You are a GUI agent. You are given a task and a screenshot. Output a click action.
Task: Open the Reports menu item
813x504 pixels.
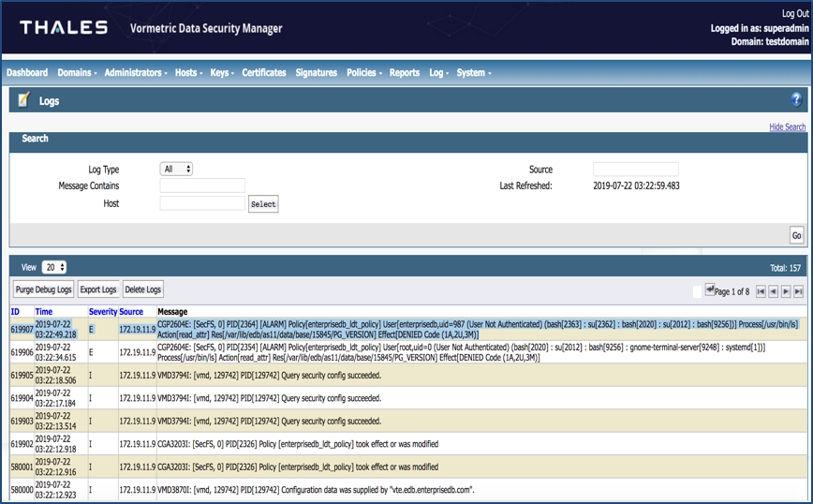(x=405, y=73)
